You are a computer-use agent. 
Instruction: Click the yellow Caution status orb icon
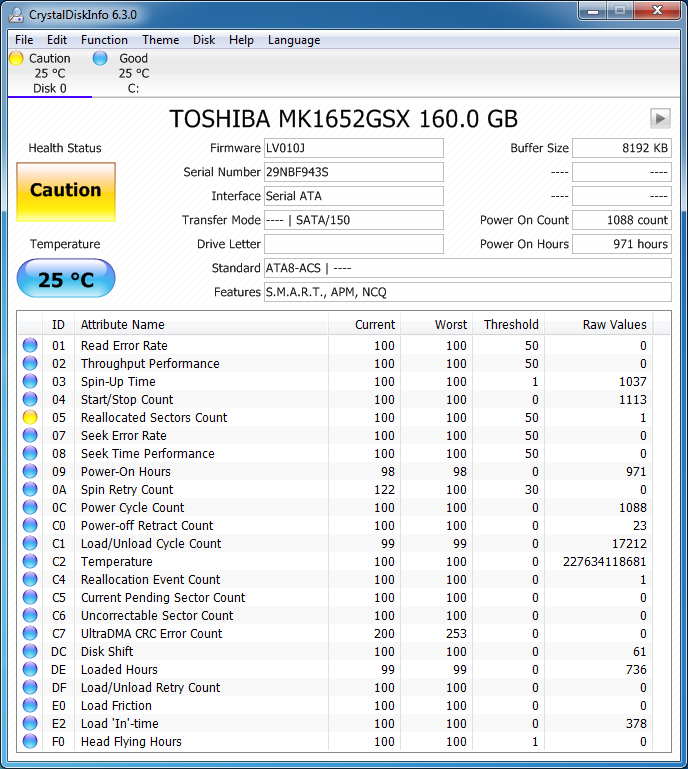point(16,58)
